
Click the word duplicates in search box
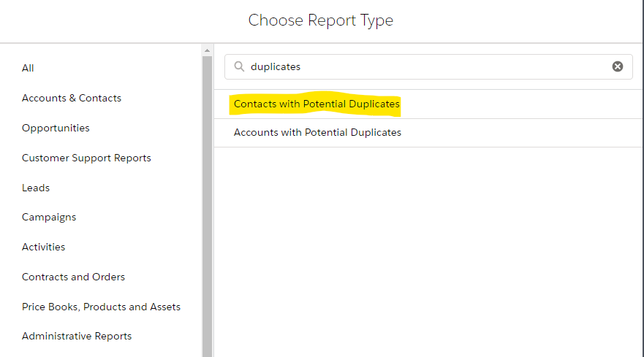tap(276, 66)
